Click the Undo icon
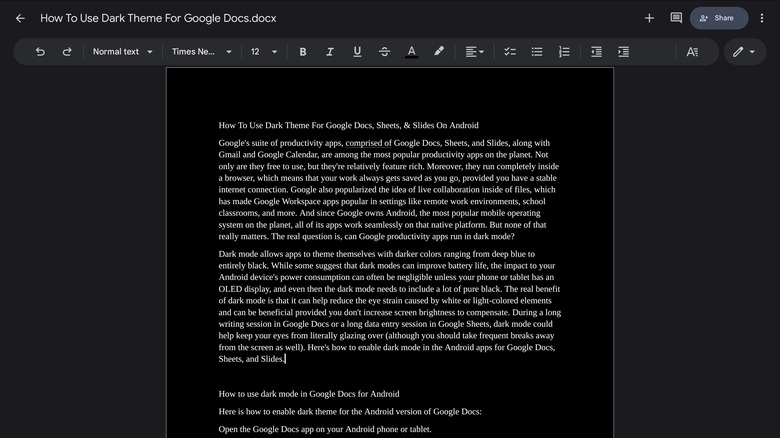Screen dimensions: 780x438 [40, 52]
